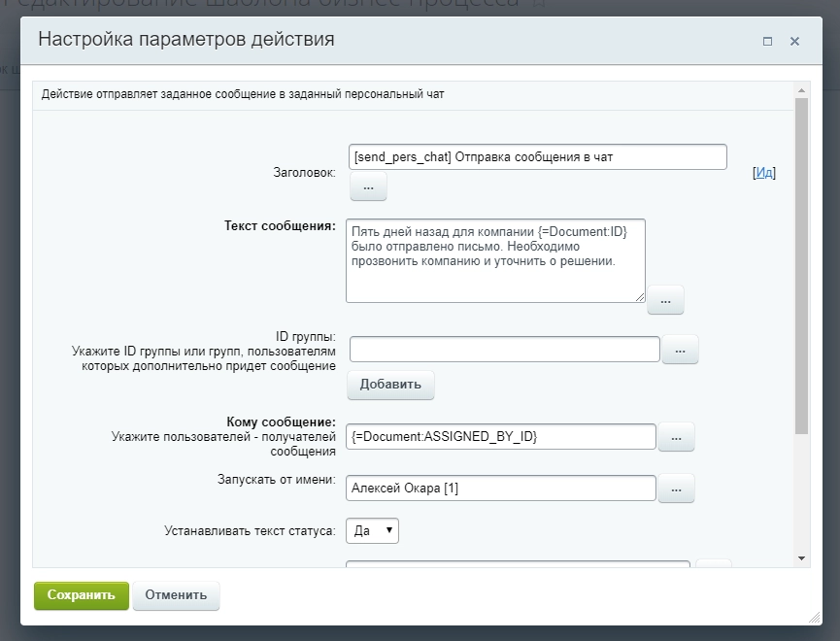840x641 pixels.
Task: Focus the Заголовок title input field
Action: (537, 156)
